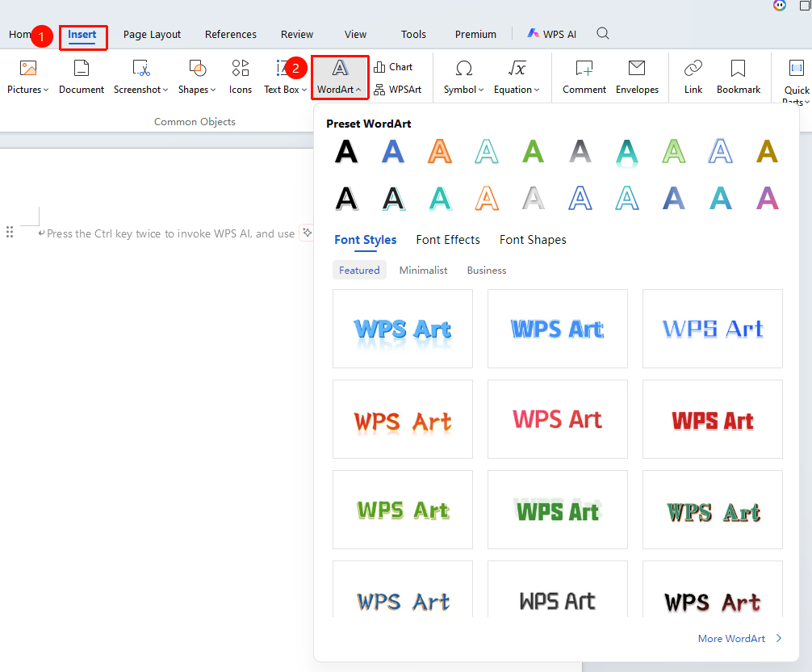Open the Symbol picker

[463, 78]
